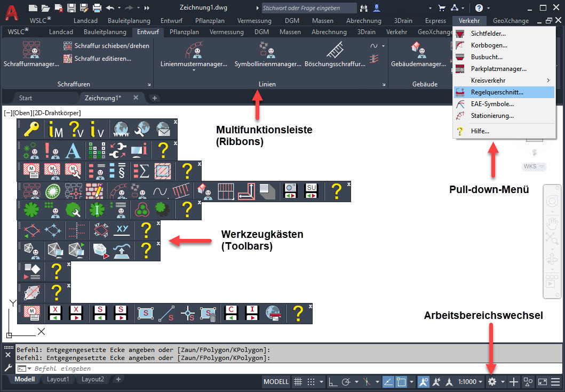Screen dimensions: 565x392
Task: Switch to the Layout1 tab
Action: pyautogui.click(x=58, y=379)
